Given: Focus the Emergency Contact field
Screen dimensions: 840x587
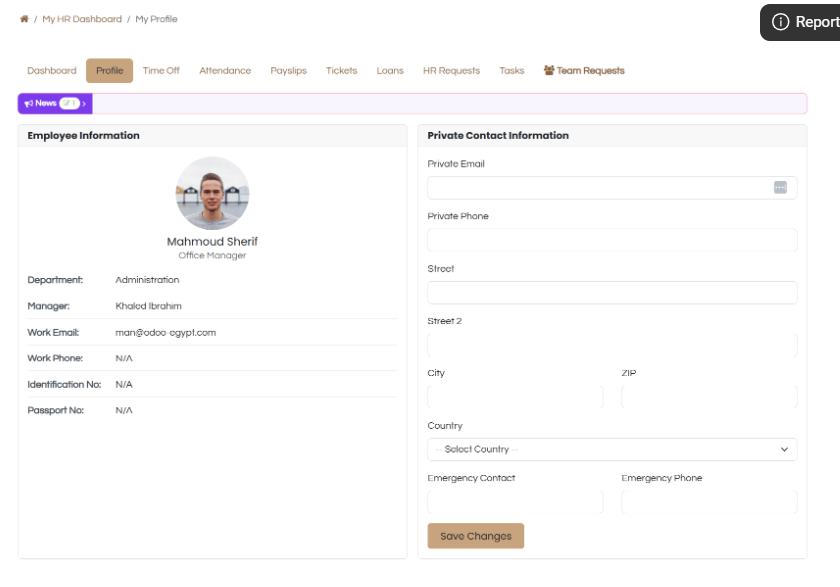Looking at the screenshot, I should pos(515,502).
